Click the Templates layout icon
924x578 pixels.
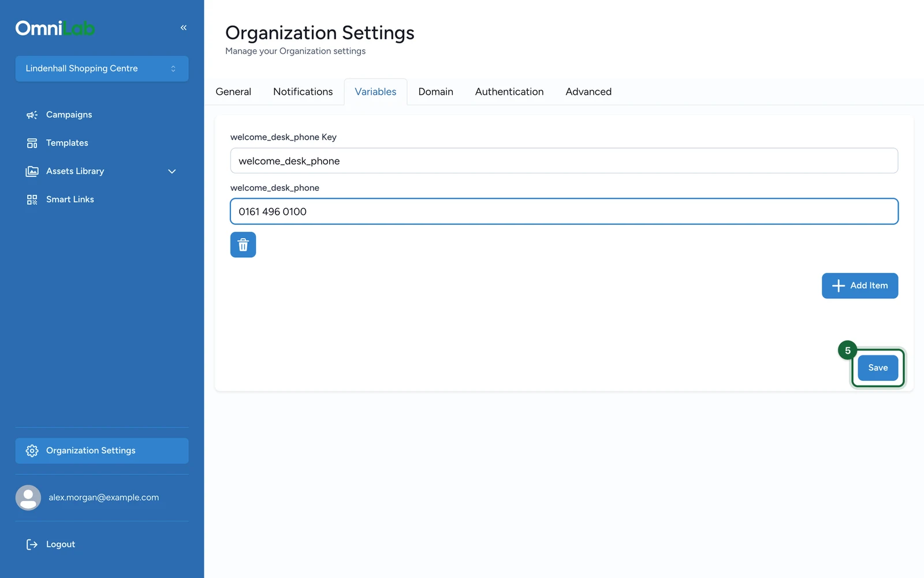tap(32, 143)
